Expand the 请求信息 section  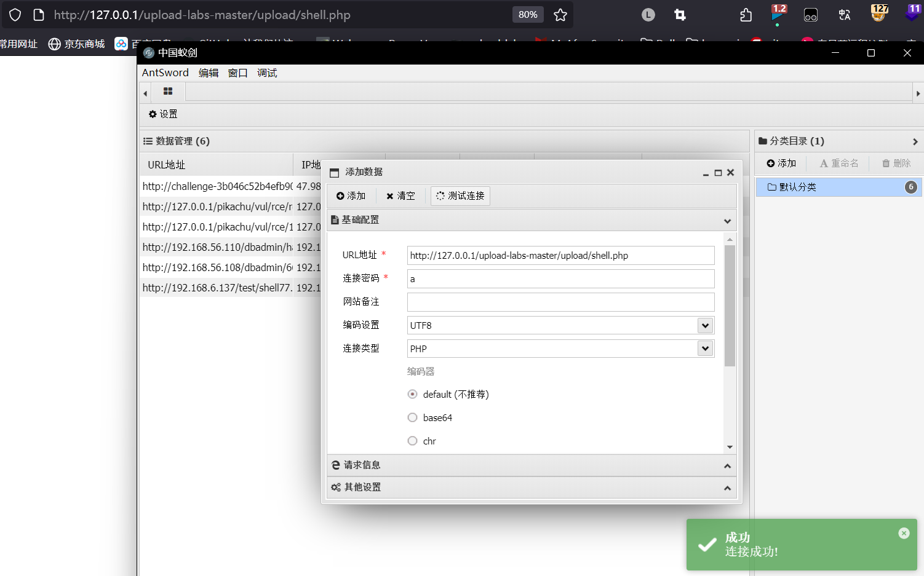tap(532, 465)
